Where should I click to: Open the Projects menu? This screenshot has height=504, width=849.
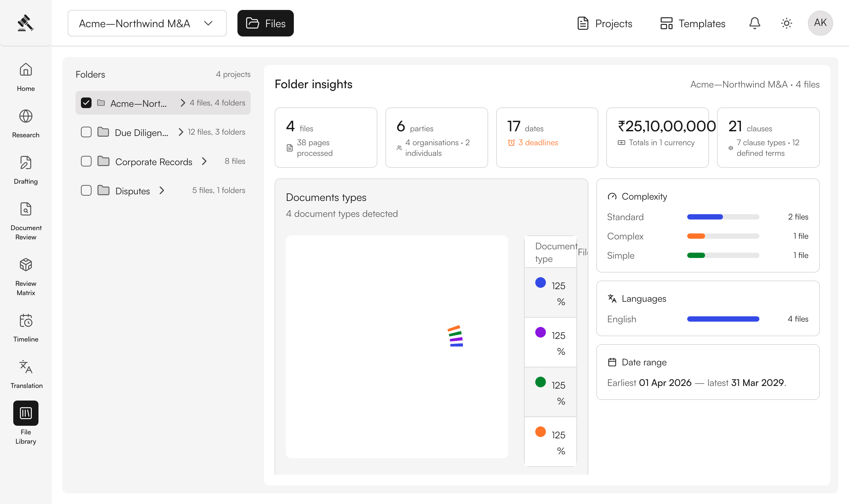pos(605,23)
